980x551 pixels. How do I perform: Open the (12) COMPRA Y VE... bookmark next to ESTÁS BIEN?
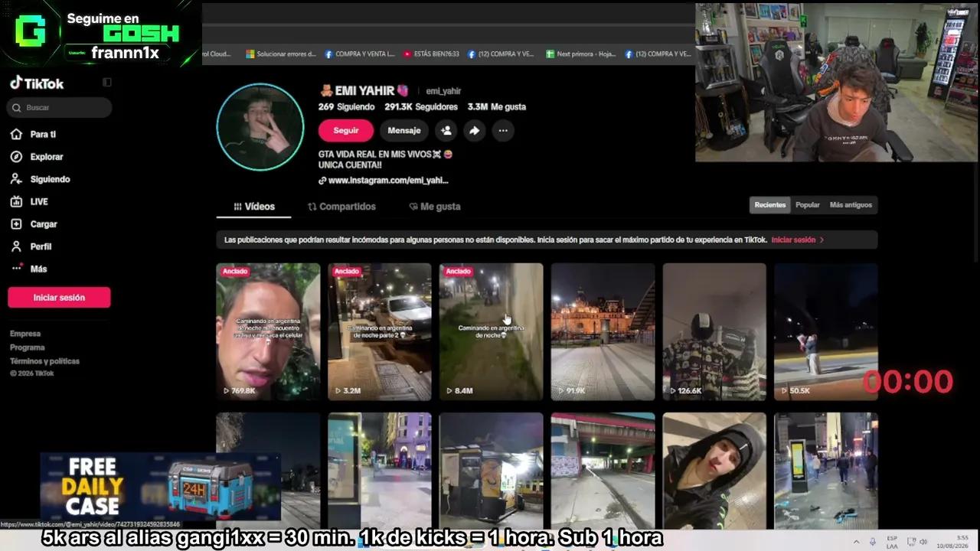[501, 54]
